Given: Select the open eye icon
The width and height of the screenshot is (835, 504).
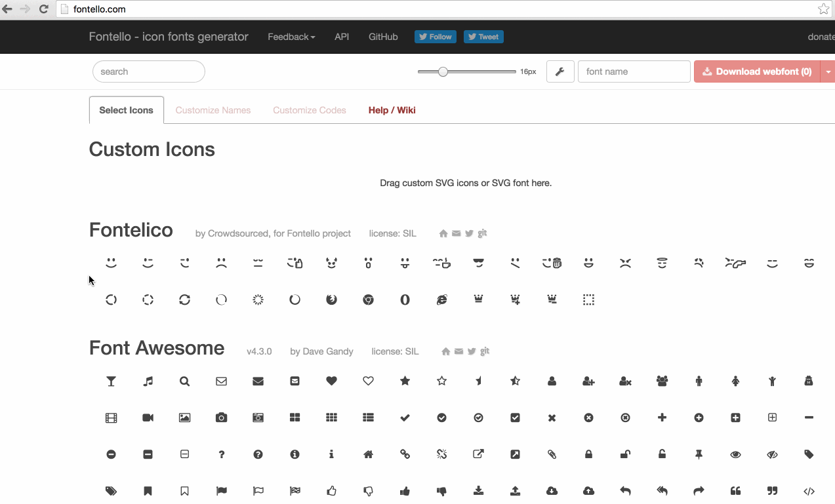Looking at the screenshot, I should click(736, 454).
